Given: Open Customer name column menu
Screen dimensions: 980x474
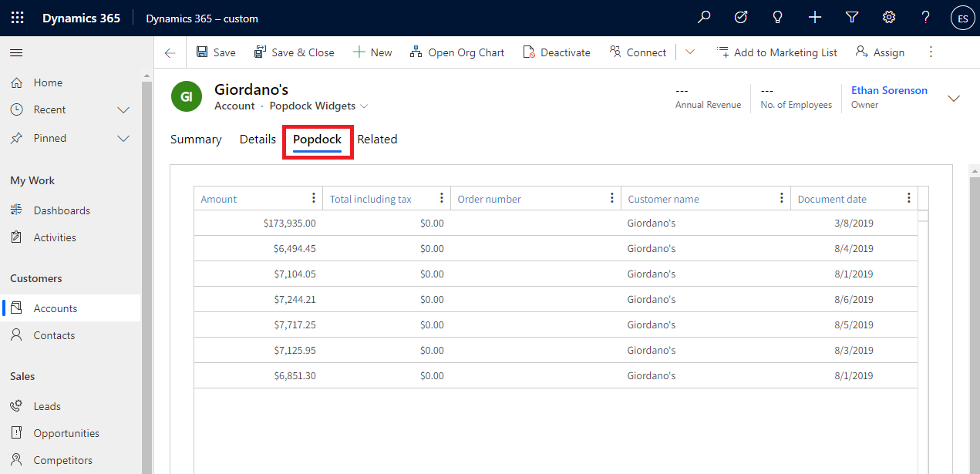Looking at the screenshot, I should [781, 198].
